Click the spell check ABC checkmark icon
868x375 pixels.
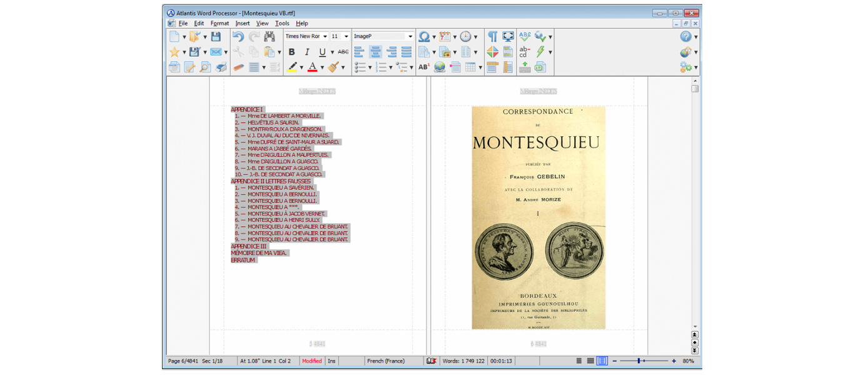[x=525, y=37]
